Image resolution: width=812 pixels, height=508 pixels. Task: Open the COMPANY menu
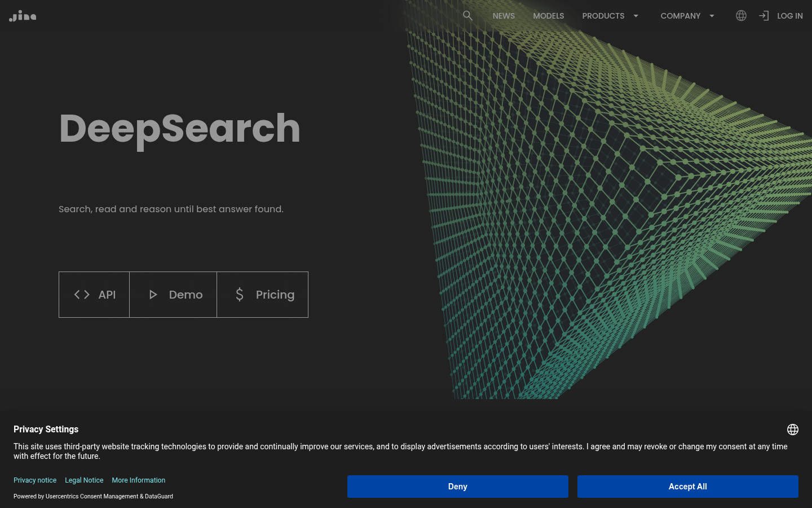(680, 16)
